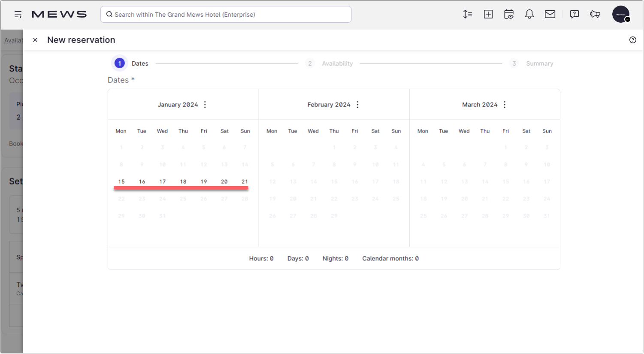Click the January 2024 month title
The width and height of the screenshot is (644, 354).
[x=178, y=105]
